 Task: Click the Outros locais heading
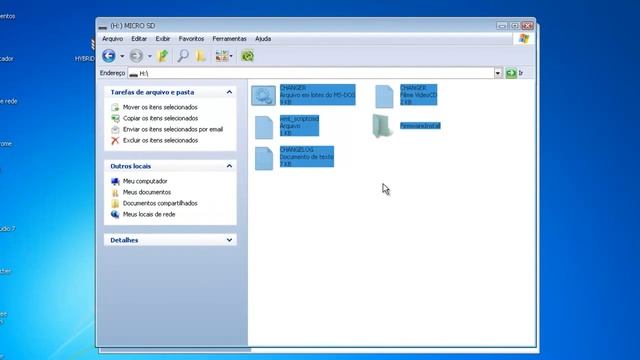tap(131, 166)
